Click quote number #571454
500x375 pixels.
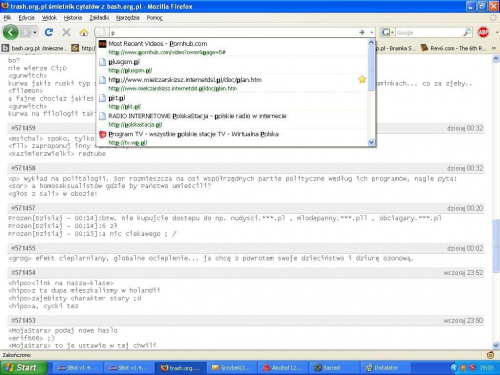pos(23,273)
